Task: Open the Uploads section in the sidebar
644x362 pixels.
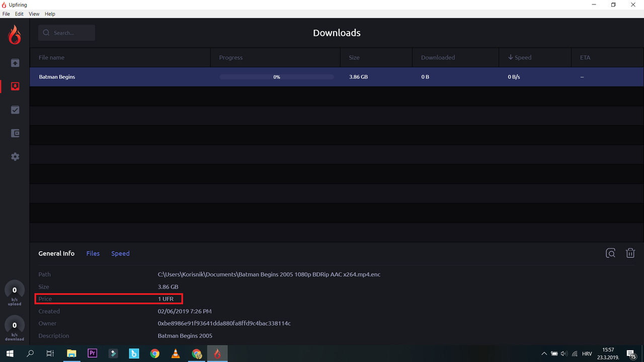Action: coord(15,63)
